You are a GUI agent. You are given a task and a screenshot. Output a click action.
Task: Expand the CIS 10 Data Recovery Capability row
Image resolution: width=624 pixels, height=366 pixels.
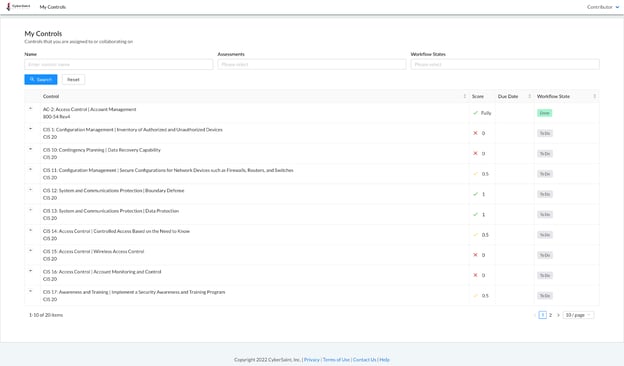(31, 149)
